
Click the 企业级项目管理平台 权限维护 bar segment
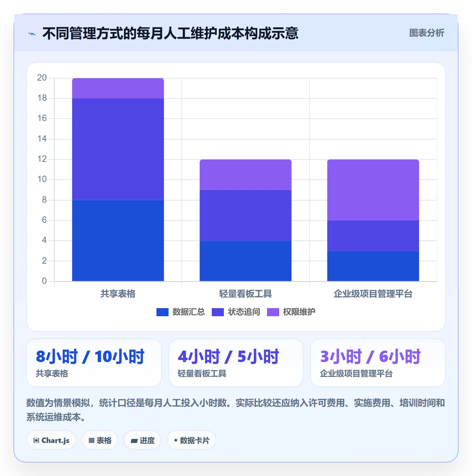click(x=373, y=190)
